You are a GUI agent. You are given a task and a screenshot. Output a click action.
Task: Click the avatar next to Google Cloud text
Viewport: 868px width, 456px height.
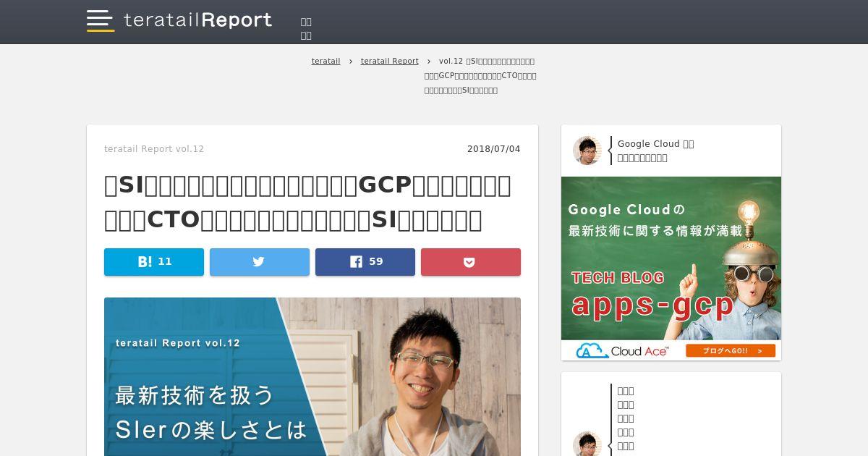pyautogui.click(x=587, y=151)
